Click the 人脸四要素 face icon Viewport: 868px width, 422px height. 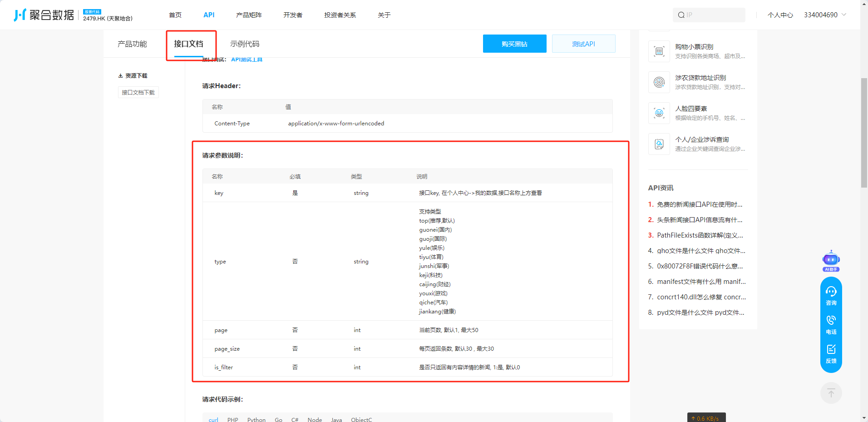[x=659, y=113]
